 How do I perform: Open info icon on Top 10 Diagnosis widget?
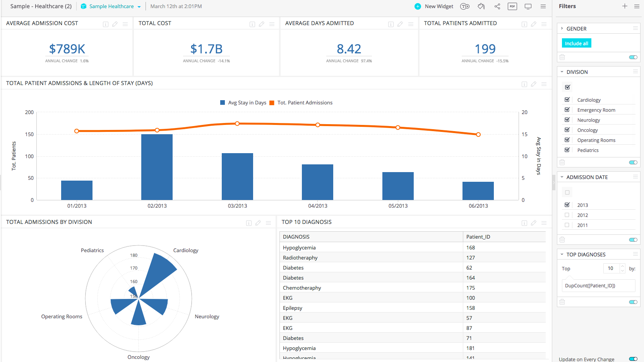click(x=524, y=223)
